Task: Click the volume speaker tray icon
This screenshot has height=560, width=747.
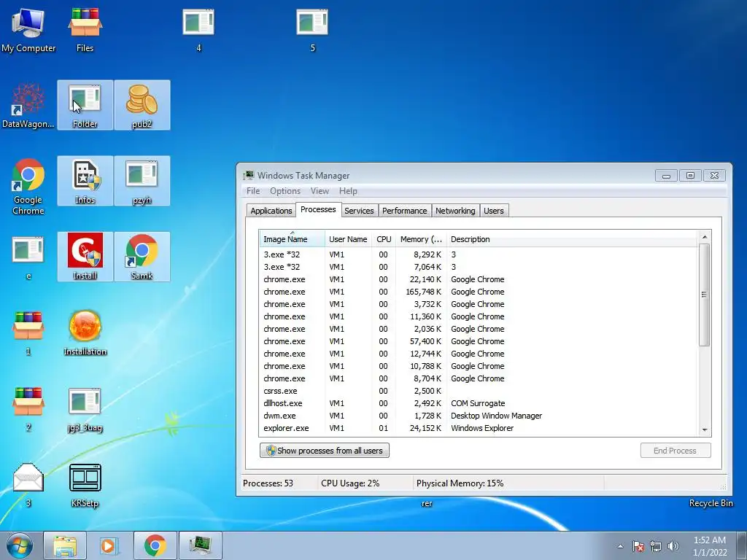Action: click(673, 546)
